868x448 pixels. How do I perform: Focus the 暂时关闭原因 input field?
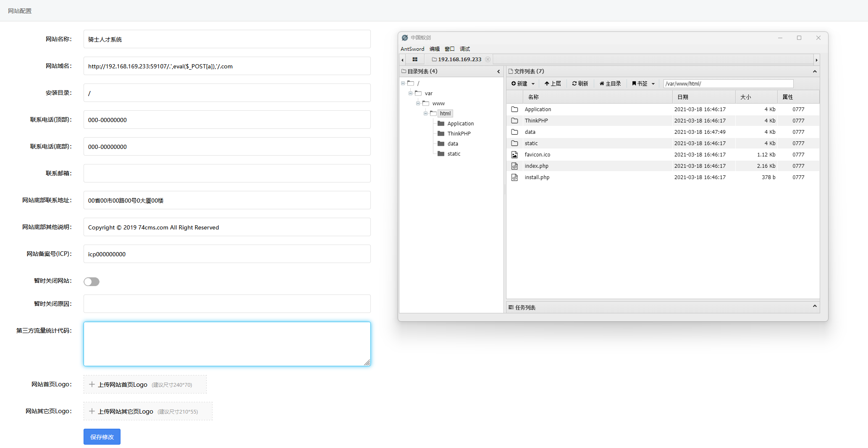click(x=227, y=304)
